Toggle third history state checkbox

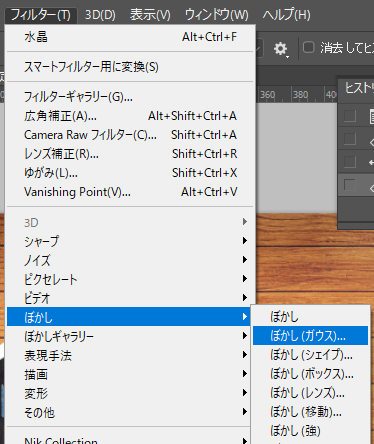(350, 162)
